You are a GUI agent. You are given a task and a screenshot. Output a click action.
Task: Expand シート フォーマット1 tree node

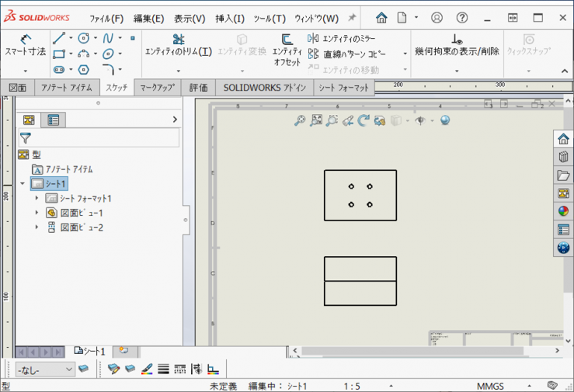37,198
